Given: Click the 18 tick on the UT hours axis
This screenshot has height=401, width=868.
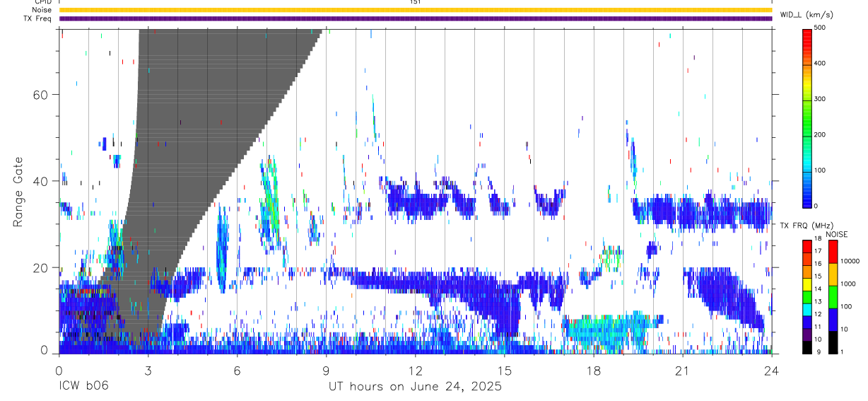Looking at the screenshot, I should click(x=593, y=370).
